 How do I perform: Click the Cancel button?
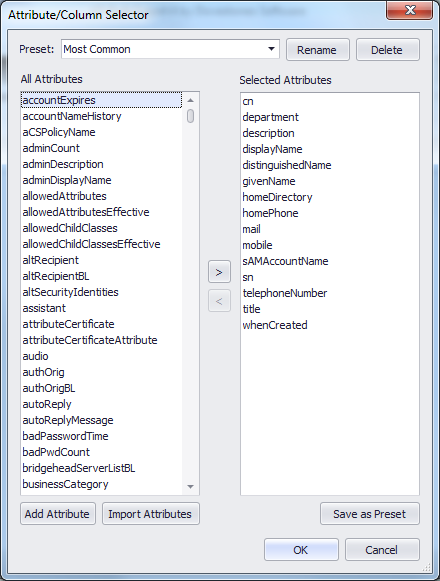click(x=382, y=550)
